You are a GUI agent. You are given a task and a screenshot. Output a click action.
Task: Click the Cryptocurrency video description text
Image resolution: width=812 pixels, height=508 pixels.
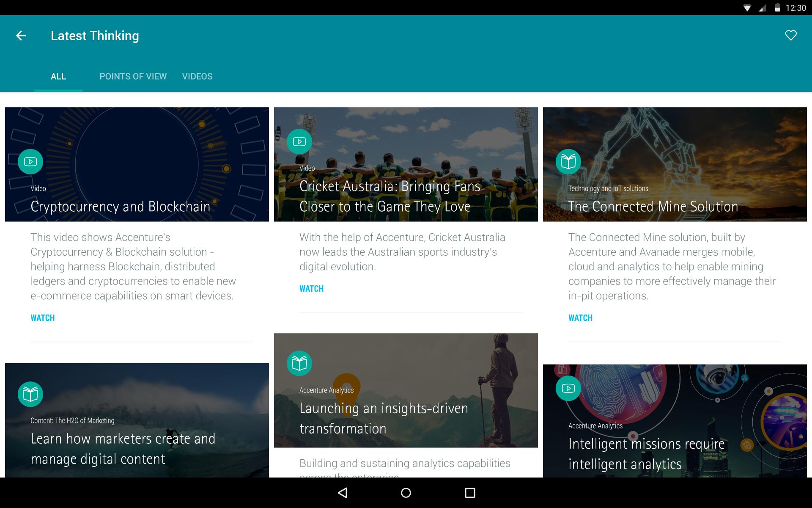(x=133, y=266)
